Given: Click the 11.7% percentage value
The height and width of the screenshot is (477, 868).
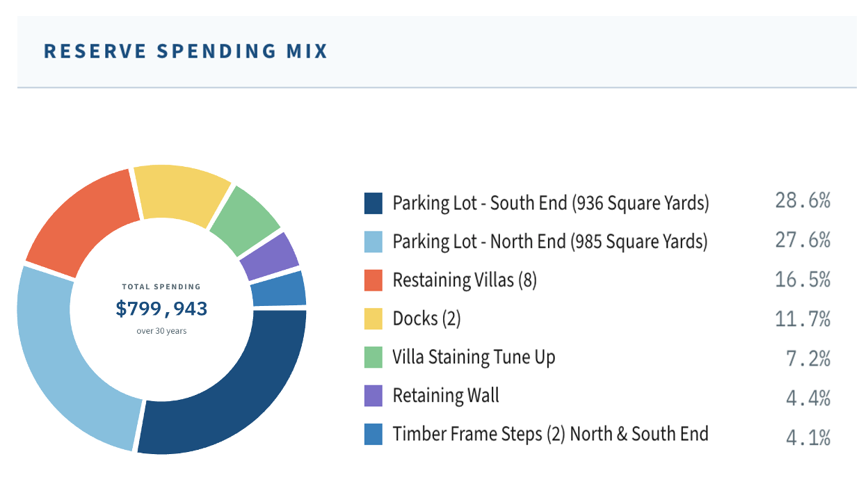Looking at the screenshot, I should coord(803,319).
